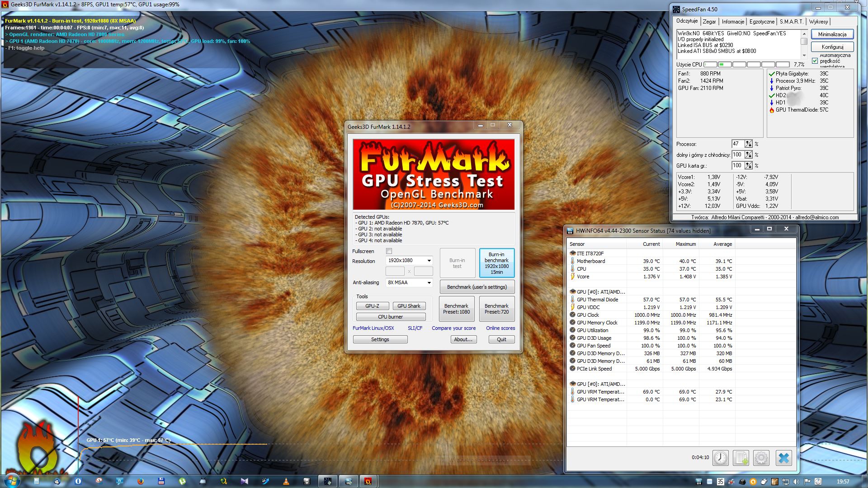This screenshot has height=488, width=868.
Task: Click the GPU-Z tool button
Action: [372, 306]
